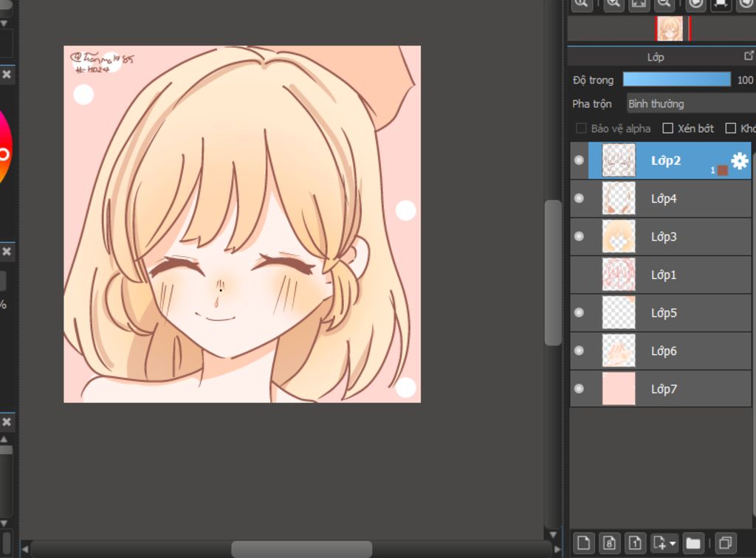The height and width of the screenshot is (558, 756).
Task: Click the zoom out magnifier icon
Action: click(x=664, y=4)
